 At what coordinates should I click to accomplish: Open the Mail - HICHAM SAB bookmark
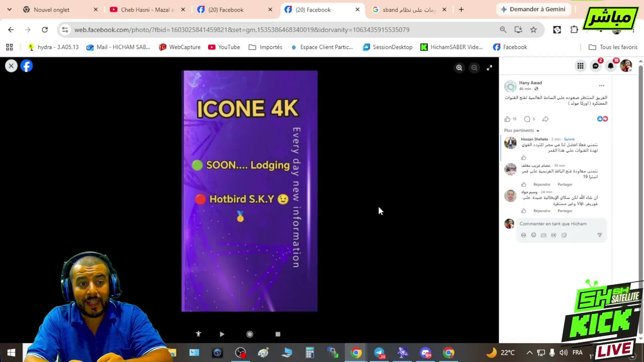[118, 47]
